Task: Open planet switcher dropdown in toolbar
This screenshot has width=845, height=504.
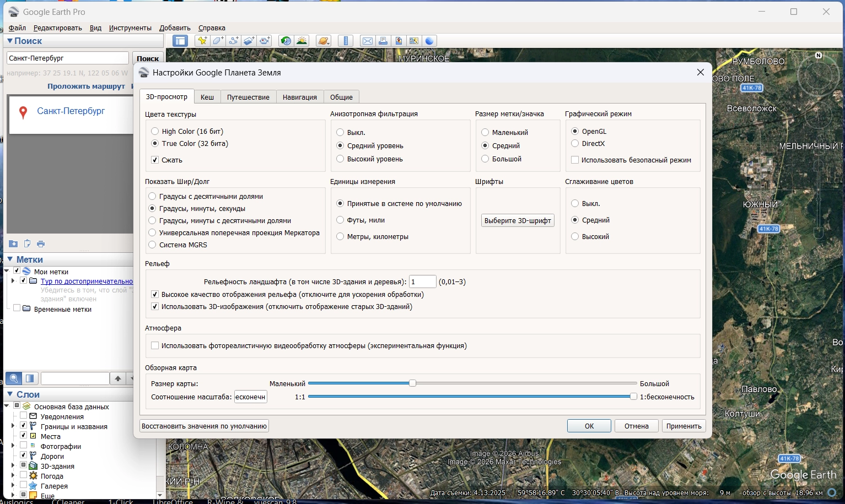Action: tap(324, 41)
